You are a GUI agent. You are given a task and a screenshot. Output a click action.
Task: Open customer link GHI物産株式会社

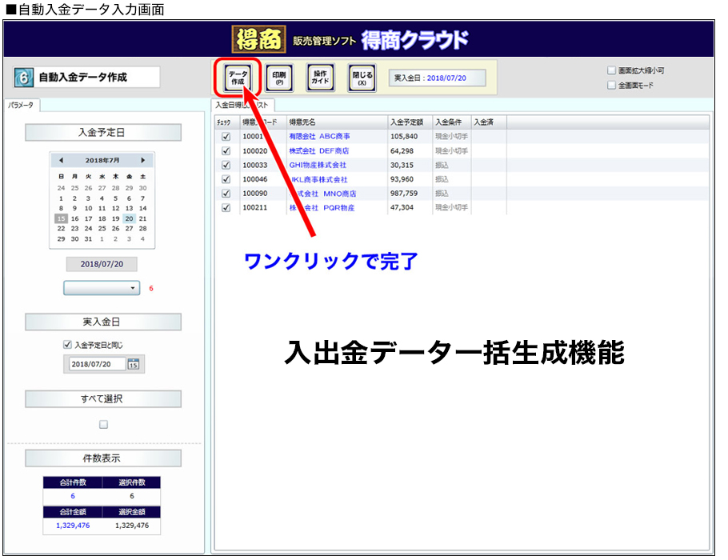318,165
